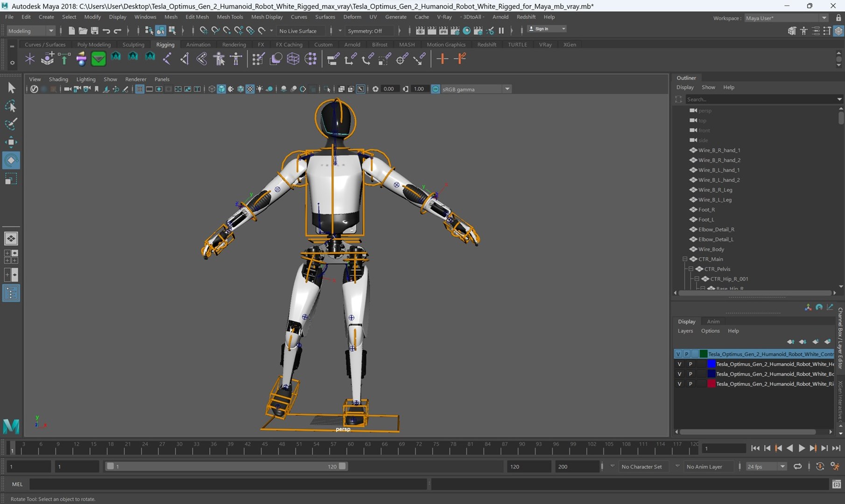Toggle visibility V of Controllers layer
845x504 pixels.
click(x=678, y=354)
